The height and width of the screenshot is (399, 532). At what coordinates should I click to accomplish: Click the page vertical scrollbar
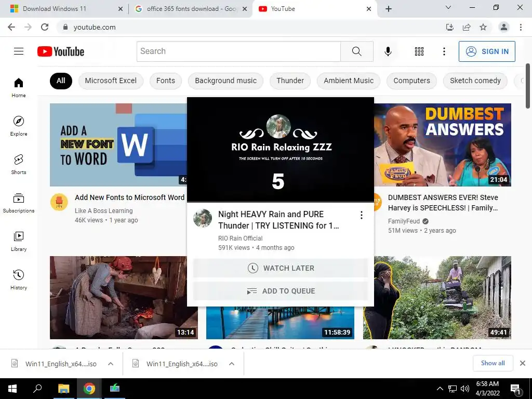click(x=528, y=86)
